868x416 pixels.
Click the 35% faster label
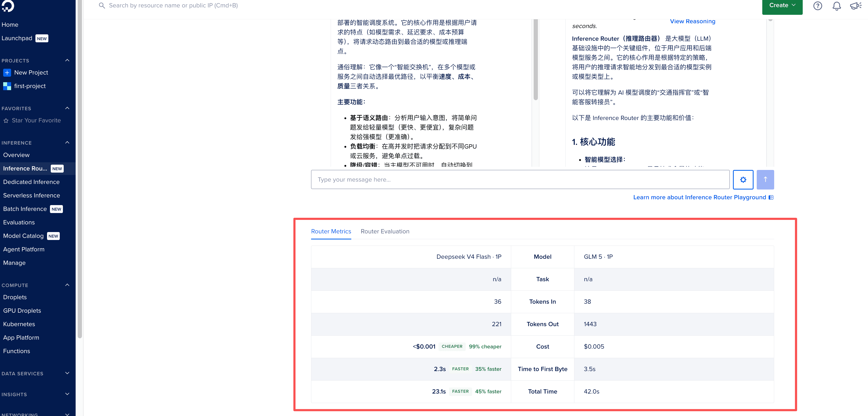coord(488,369)
